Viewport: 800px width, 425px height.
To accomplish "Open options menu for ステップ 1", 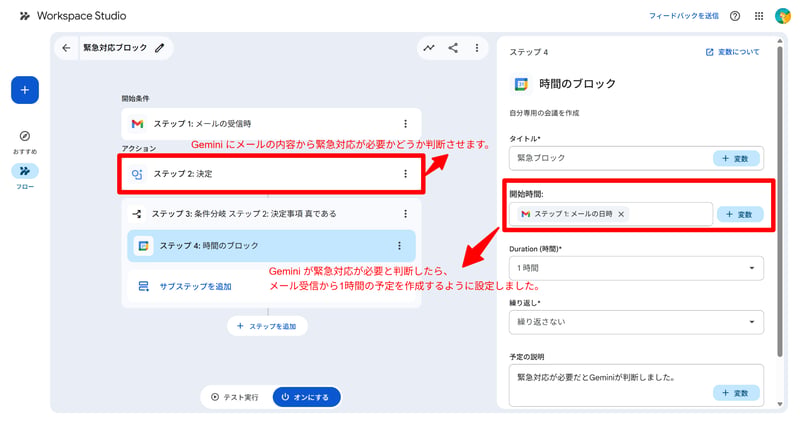I will pos(405,124).
